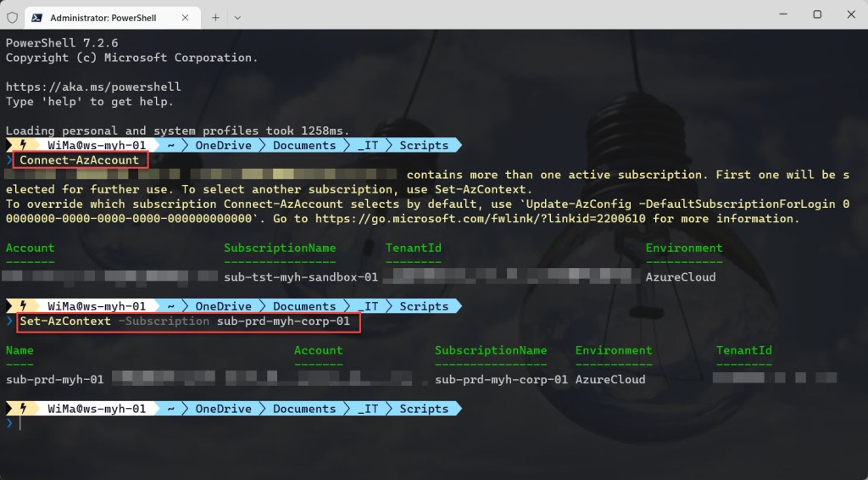
Task: Click the WiMa@ws-myh-01 segment in the last prompt
Action: [x=97, y=409]
